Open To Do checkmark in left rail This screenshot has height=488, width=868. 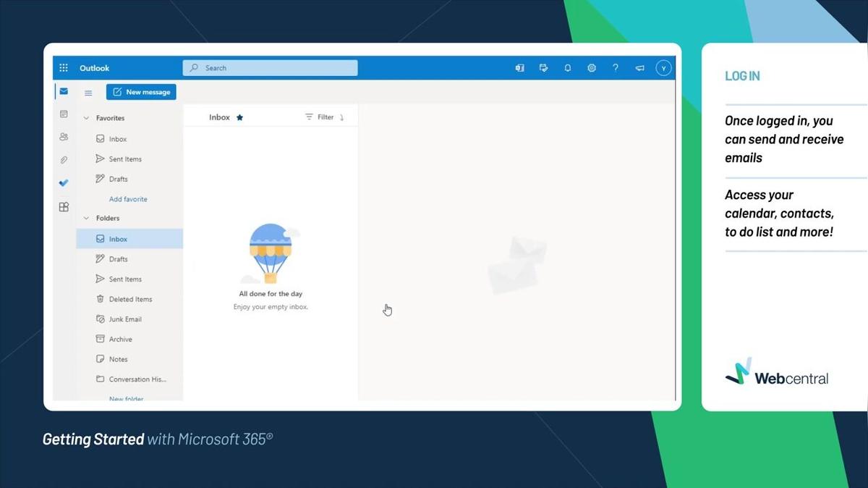click(x=64, y=183)
